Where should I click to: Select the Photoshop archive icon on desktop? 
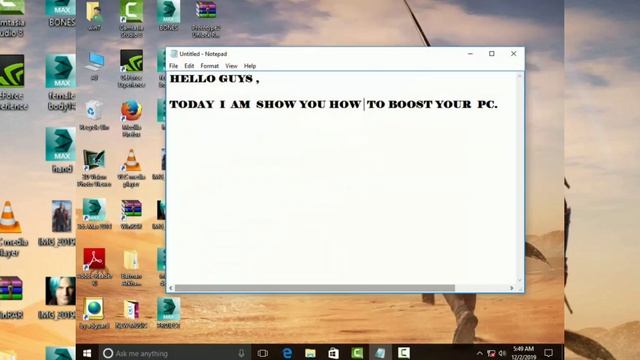[x=206, y=19]
